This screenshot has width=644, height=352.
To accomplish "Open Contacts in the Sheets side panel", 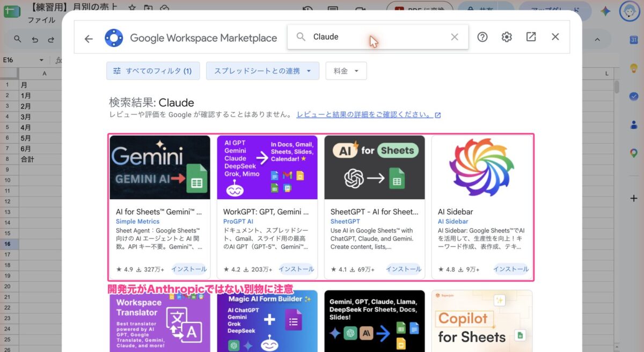I will [634, 124].
